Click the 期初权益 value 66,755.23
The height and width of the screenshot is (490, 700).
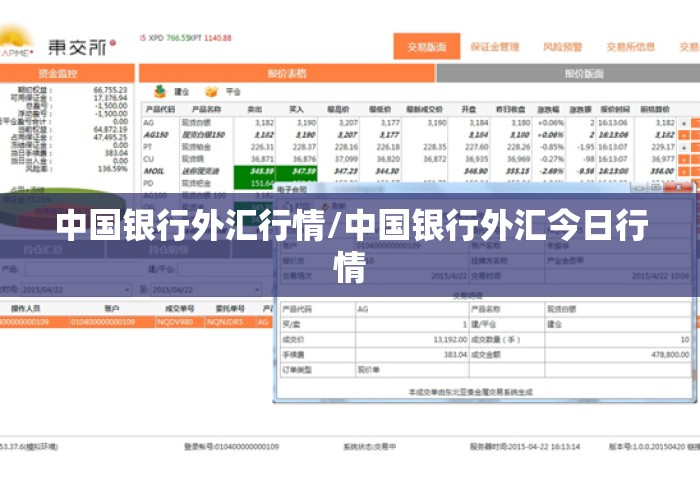(x=110, y=90)
